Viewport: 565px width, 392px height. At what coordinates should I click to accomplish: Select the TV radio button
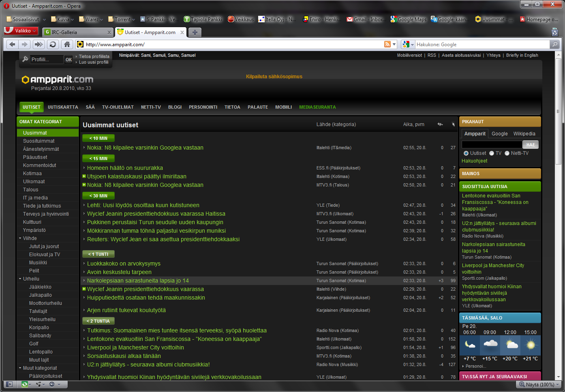click(x=492, y=153)
